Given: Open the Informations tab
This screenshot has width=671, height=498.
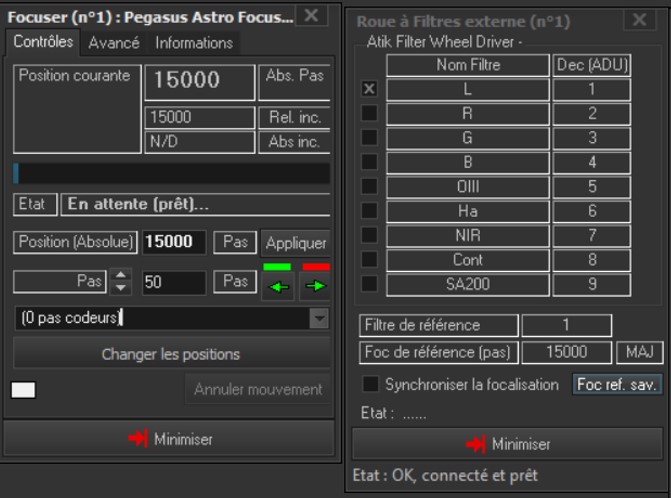Looking at the screenshot, I should (194, 42).
